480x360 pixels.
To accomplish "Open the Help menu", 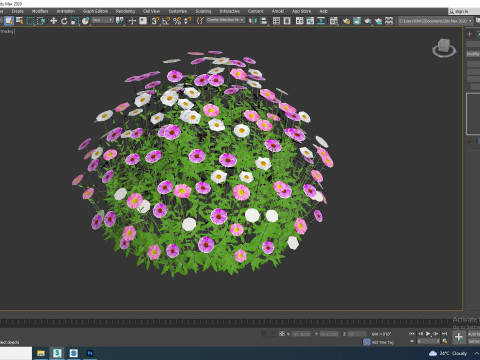I will click(323, 11).
